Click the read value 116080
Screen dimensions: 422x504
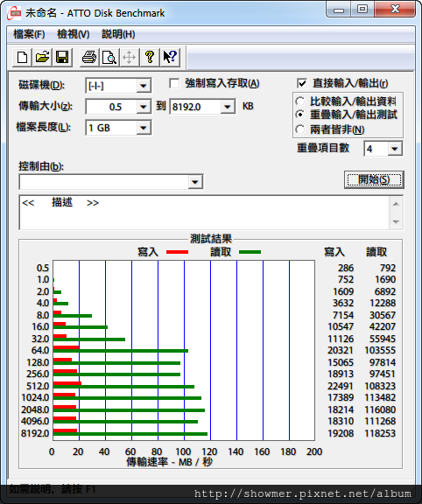pos(380,409)
